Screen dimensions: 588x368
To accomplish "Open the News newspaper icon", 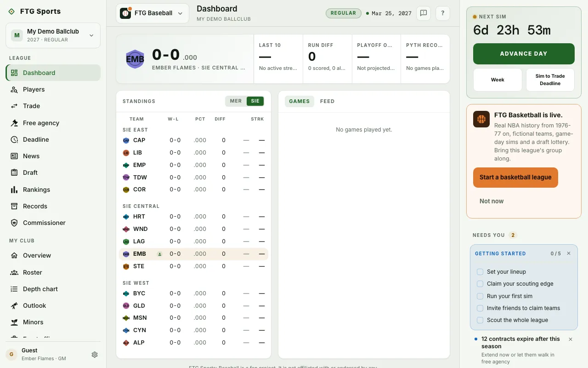I will click(x=14, y=156).
